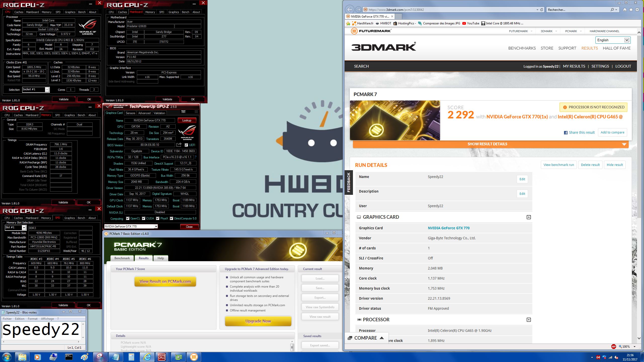Open the Benchmark tab in PCMark 7
Screen dimensions: 644x362
pos(122,258)
